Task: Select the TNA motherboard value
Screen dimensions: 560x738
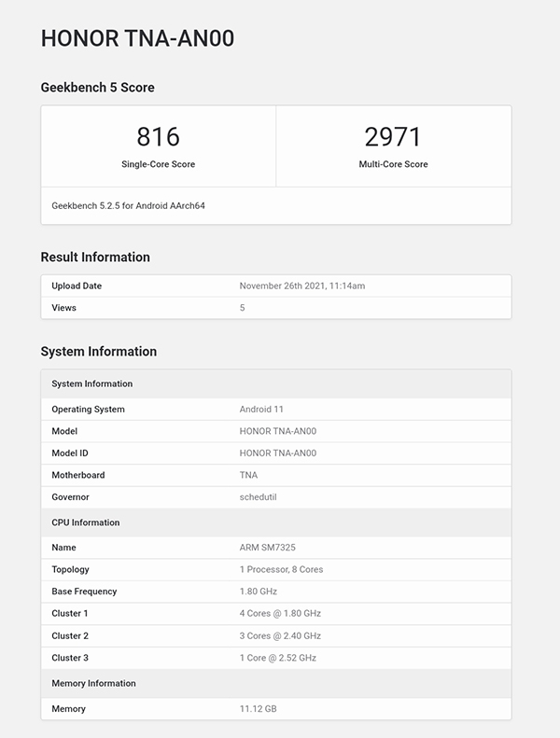Action: [248, 475]
